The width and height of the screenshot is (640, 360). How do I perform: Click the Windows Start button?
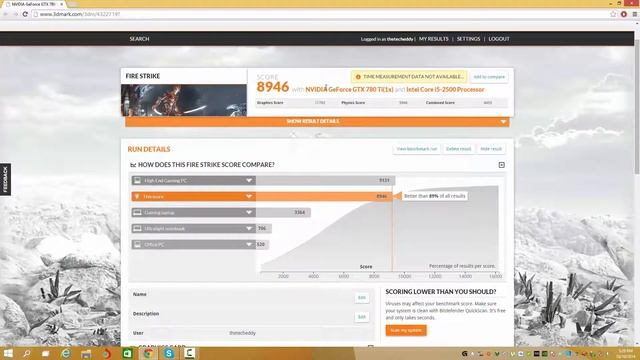pos(8,353)
